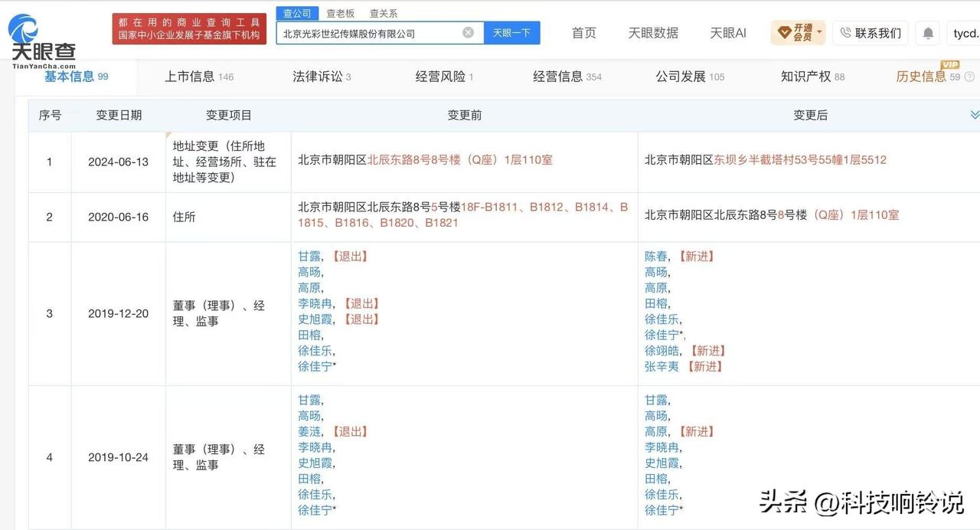Click the 变更前 column header

[x=465, y=115]
